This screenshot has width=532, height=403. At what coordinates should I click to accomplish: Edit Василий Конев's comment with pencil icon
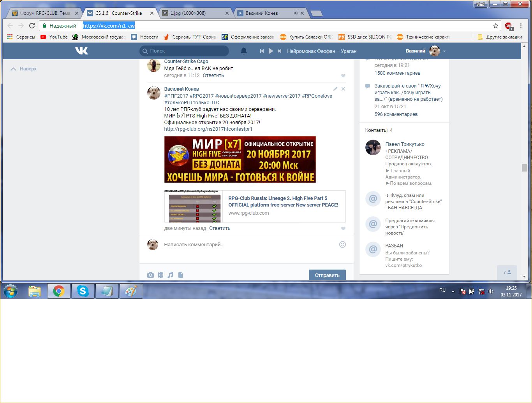335,89
